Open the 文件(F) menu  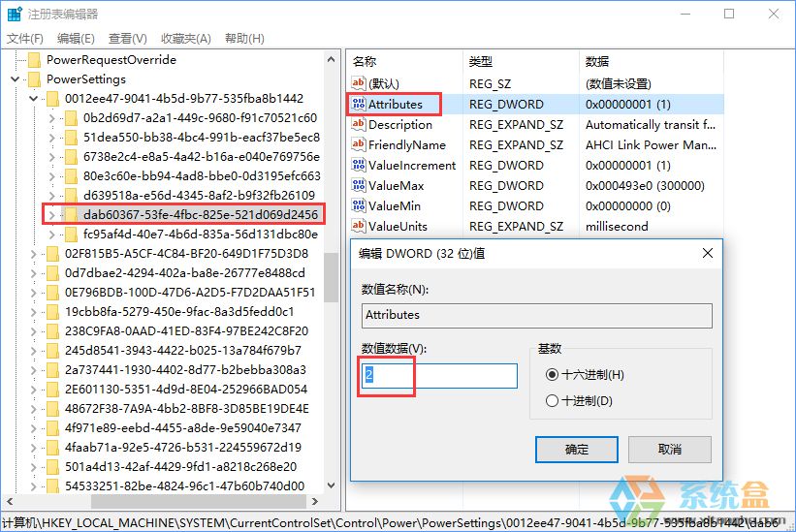point(25,39)
